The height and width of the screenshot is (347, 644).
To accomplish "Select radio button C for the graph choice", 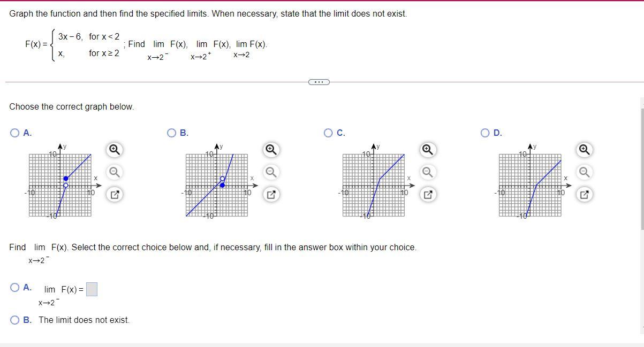I will [x=328, y=133].
